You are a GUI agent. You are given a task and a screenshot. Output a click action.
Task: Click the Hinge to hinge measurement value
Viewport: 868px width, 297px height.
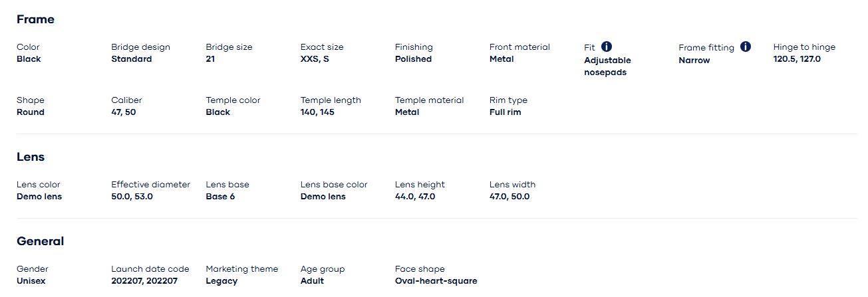tap(797, 59)
